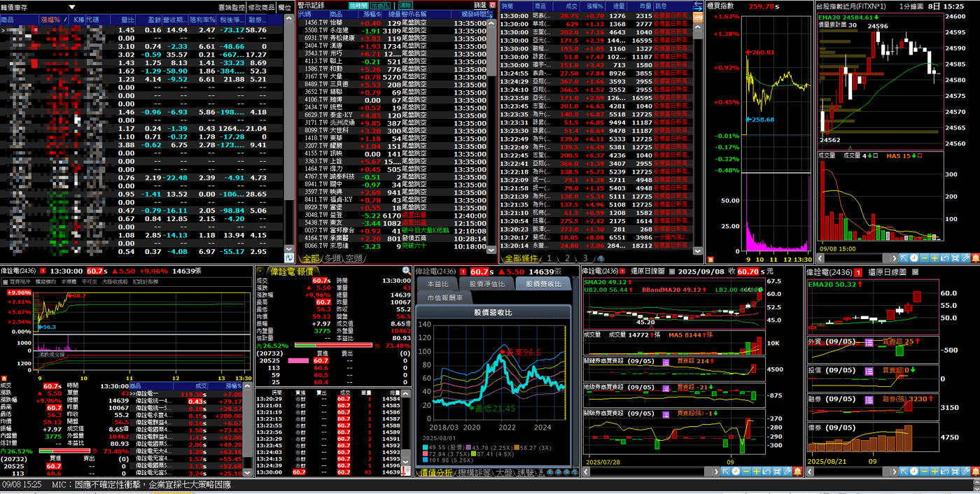
Task: Switch alert sorting to 依商品
Action: point(380,5)
